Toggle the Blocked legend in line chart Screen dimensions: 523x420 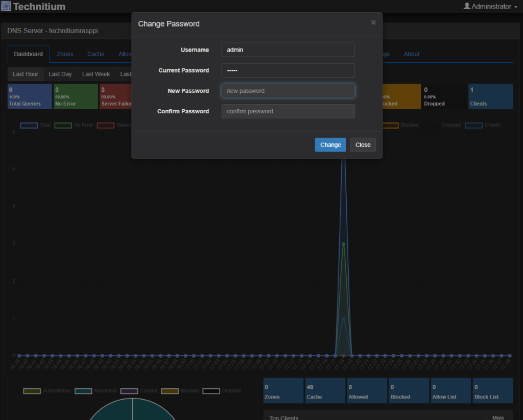tap(400, 125)
